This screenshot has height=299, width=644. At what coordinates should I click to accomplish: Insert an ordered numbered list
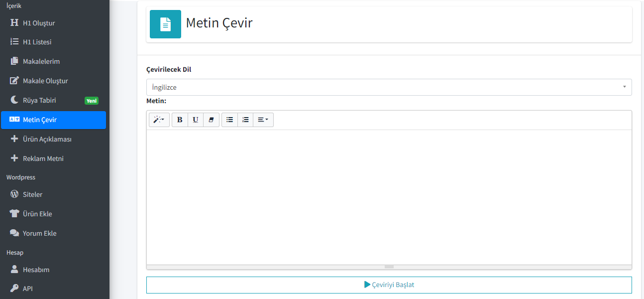pos(245,120)
